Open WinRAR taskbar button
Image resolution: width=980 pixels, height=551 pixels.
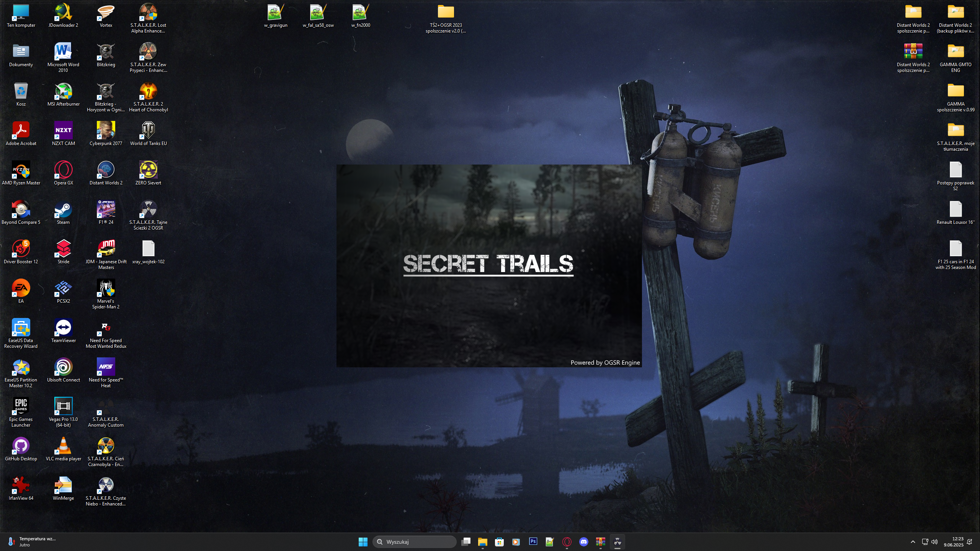pos(600,542)
